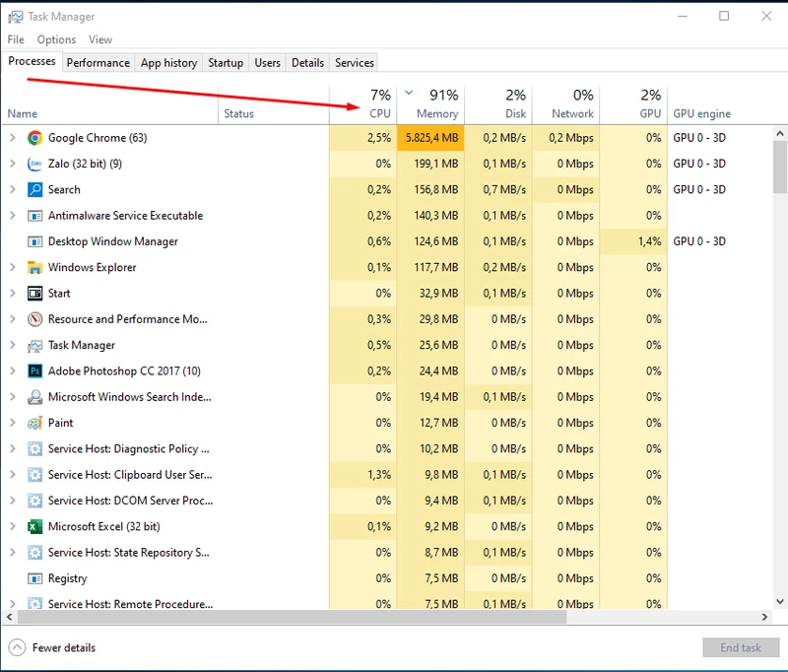Screen dimensions: 788x672
Task: Expand the Task Manager process row
Action: [13, 345]
